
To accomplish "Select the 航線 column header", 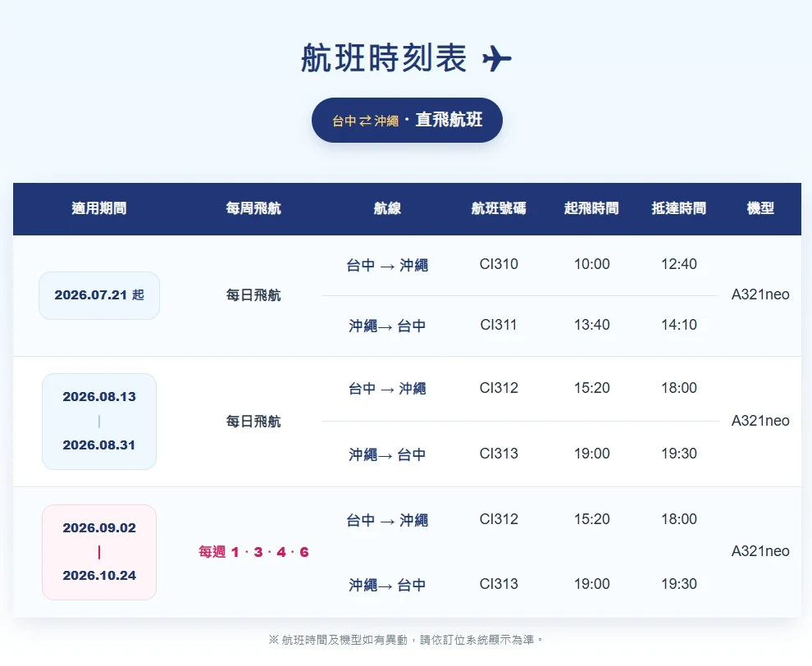I will point(387,208).
